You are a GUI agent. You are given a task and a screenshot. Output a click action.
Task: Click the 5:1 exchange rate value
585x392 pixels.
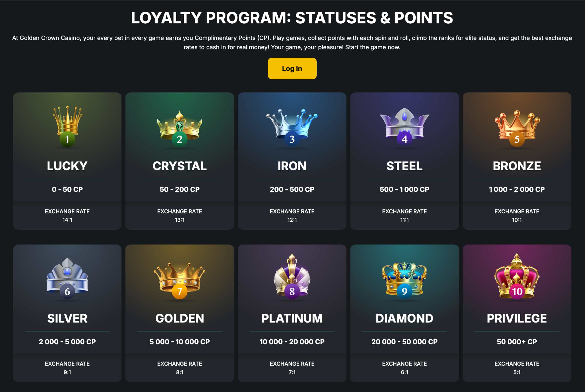(x=517, y=372)
